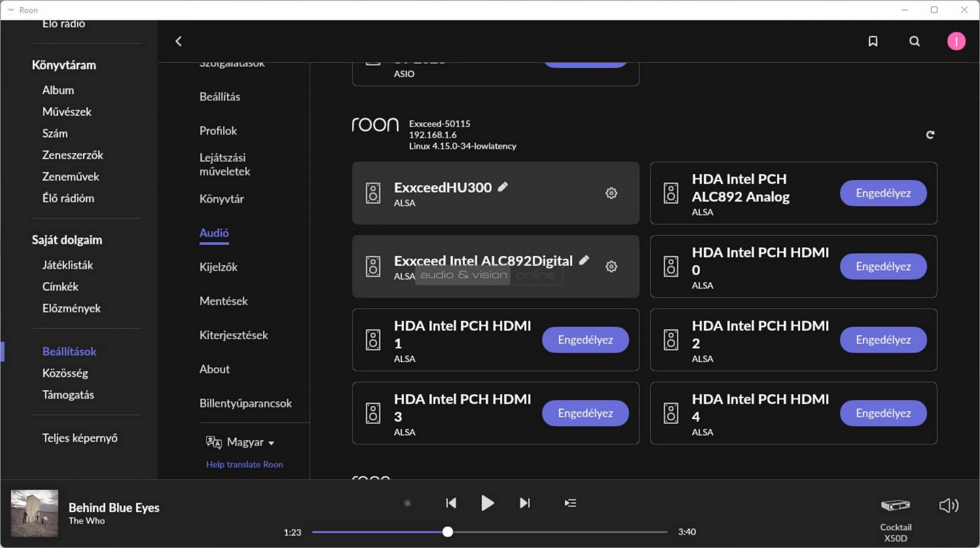This screenshot has height=548, width=980.
Task: Switch to Kiterjesztések tab
Action: [x=234, y=335]
